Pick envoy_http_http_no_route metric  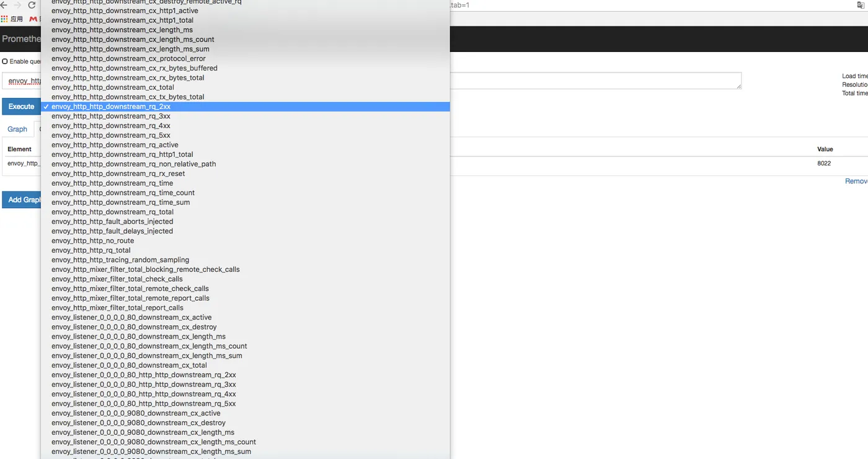click(246, 241)
